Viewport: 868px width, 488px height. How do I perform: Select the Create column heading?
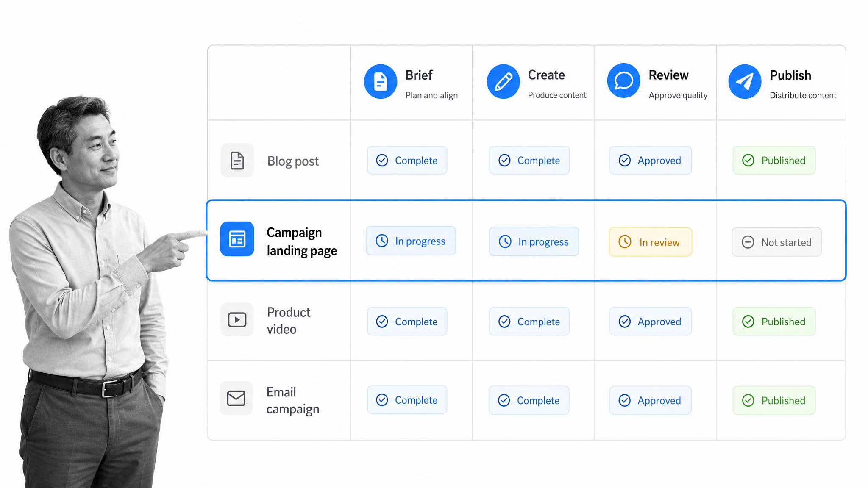tap(546, 75)
